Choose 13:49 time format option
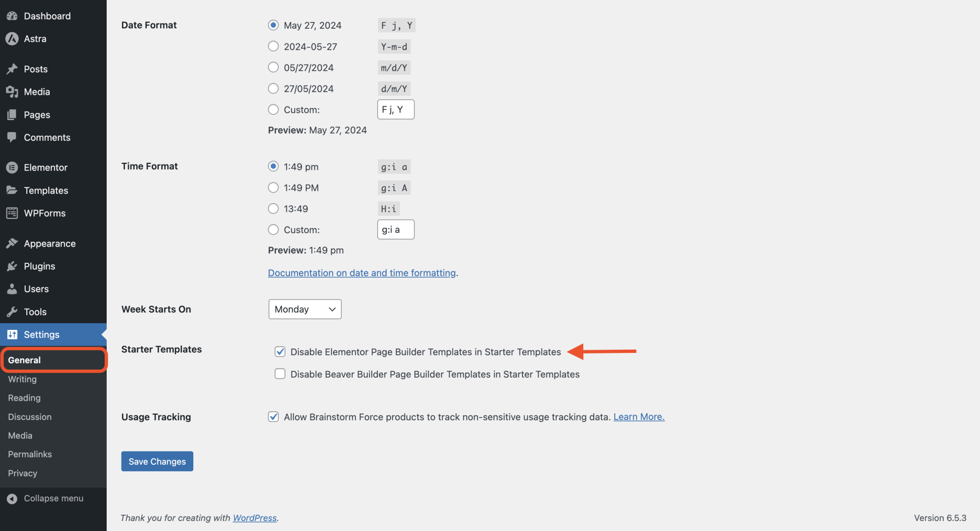 point(273,209)
